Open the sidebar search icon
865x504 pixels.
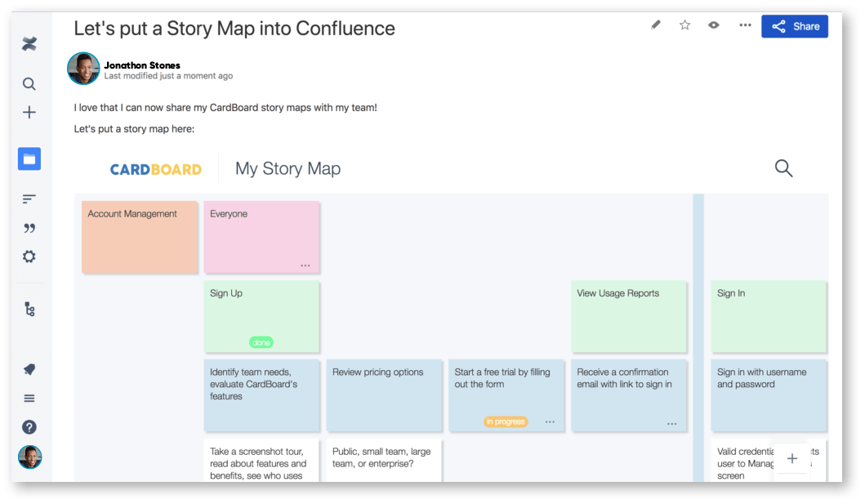click(x=29, y=83)
